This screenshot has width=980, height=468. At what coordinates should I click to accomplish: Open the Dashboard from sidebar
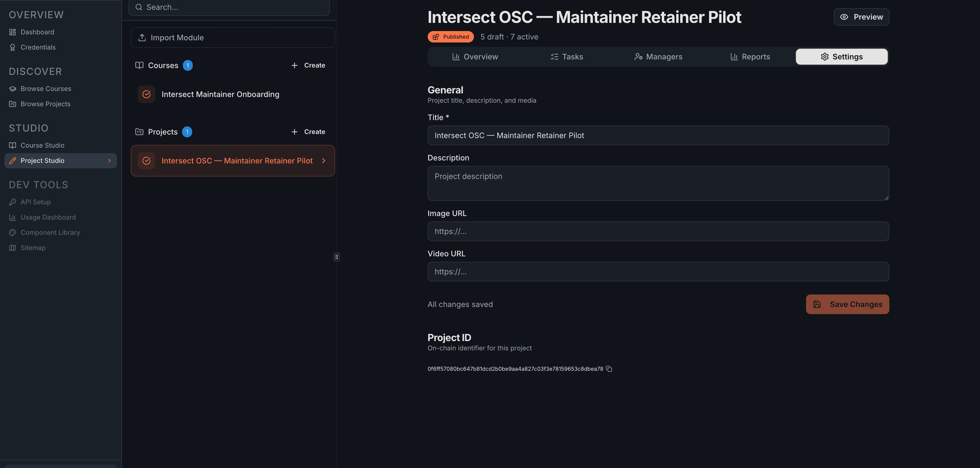(x=37, y=32)
